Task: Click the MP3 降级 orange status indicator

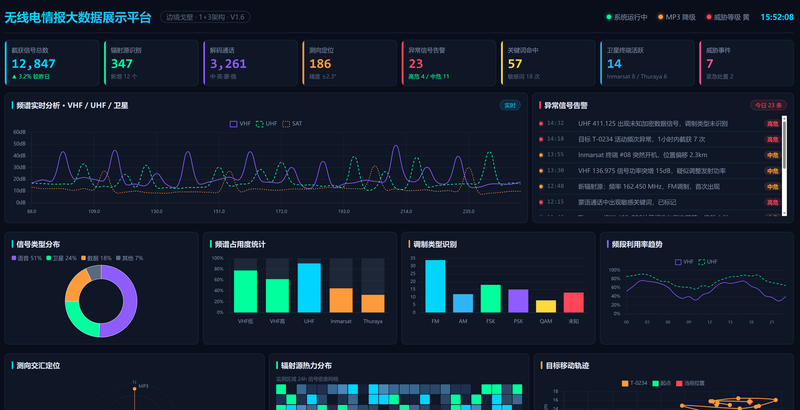Action: pyautogui.click(x=661, y=17)
